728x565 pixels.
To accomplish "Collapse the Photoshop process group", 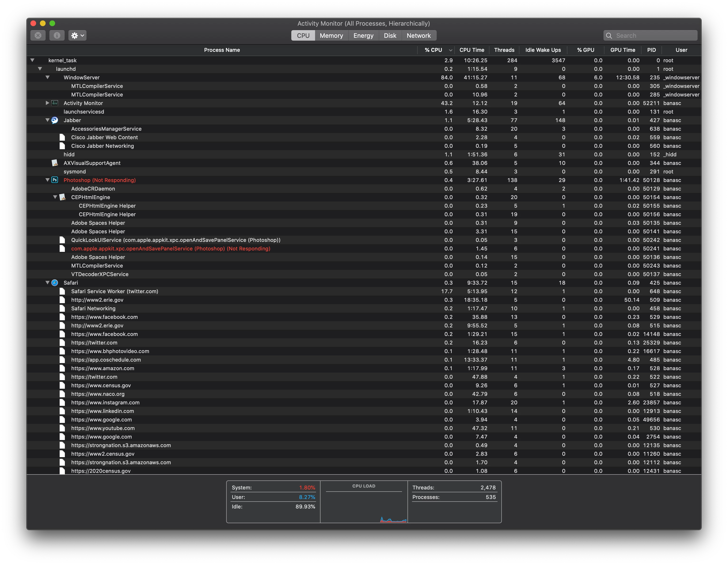I will click(x=47, y=180).
